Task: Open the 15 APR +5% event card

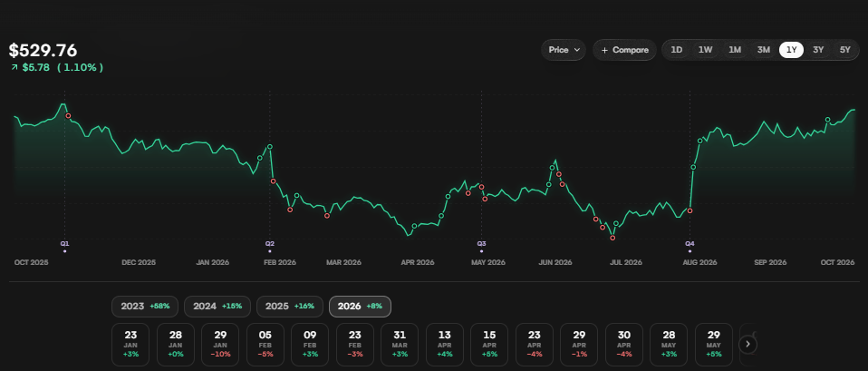Action: 489,345
